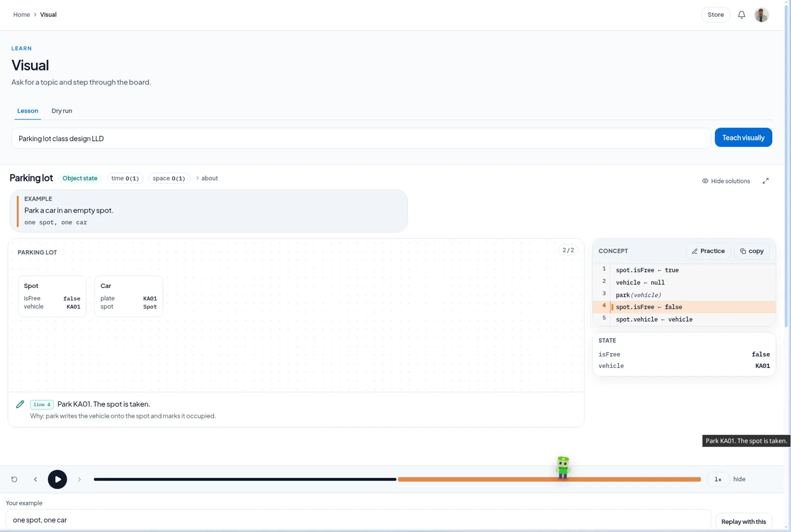Expand the about section
This screenshot has height=532, width=791.
click(207, 178)
